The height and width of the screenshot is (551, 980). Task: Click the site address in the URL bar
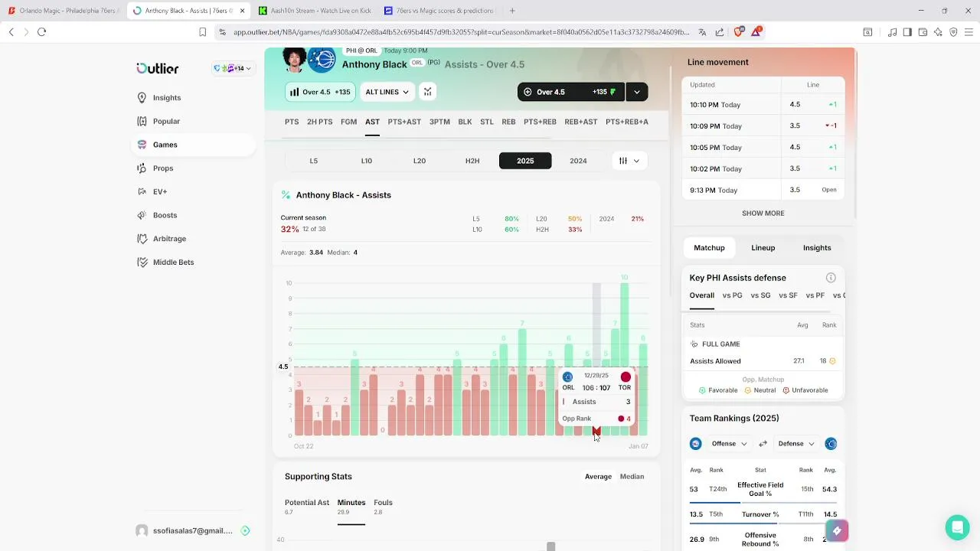[461, 32]
